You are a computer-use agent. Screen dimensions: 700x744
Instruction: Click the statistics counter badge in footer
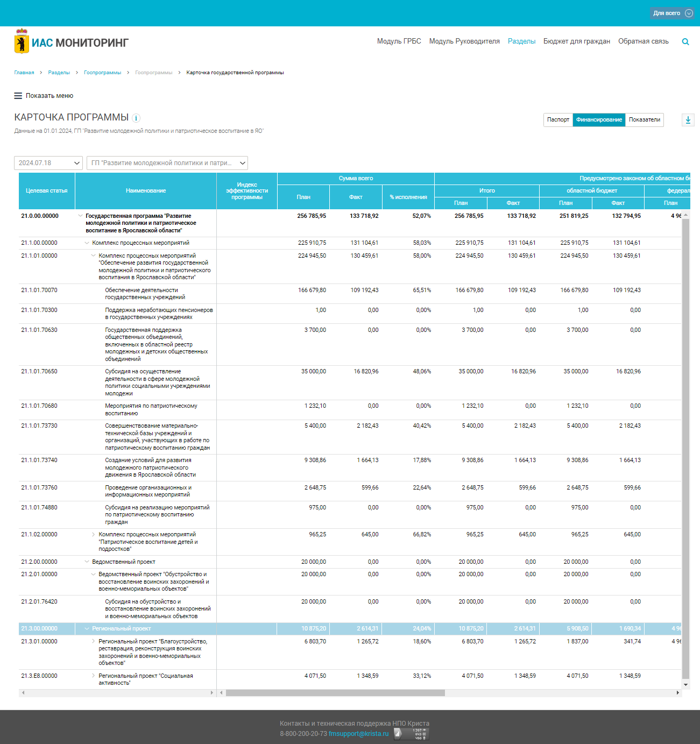(411, 734)
